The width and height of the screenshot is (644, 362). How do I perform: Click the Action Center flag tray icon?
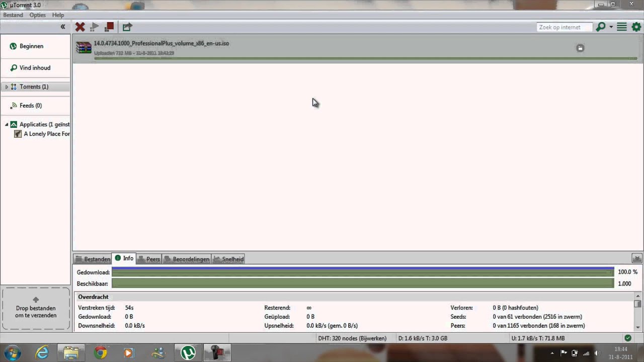pyautogui.click(x=563, y=353)
